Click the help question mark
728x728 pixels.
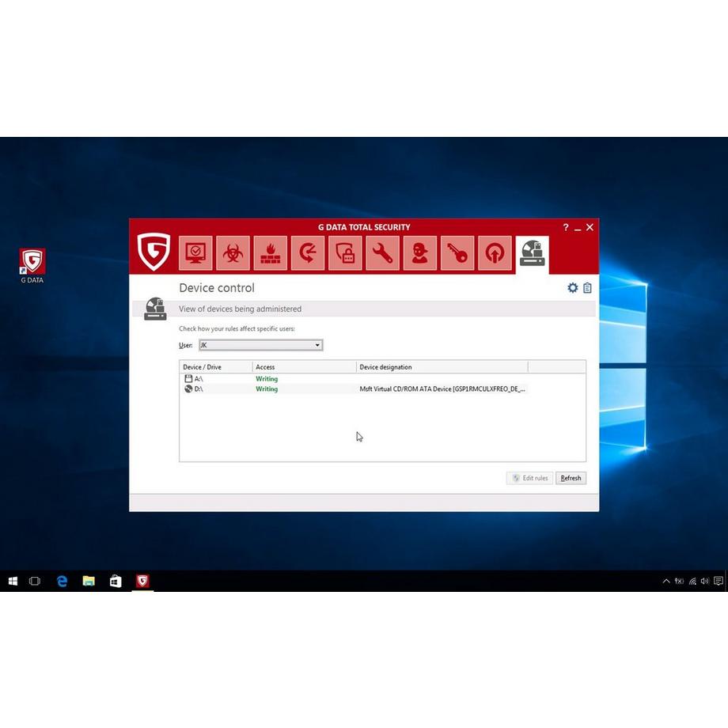[565, 227]
